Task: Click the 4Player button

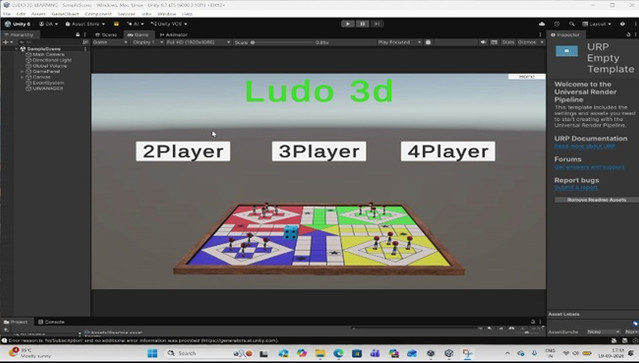Action: (448, 151)
